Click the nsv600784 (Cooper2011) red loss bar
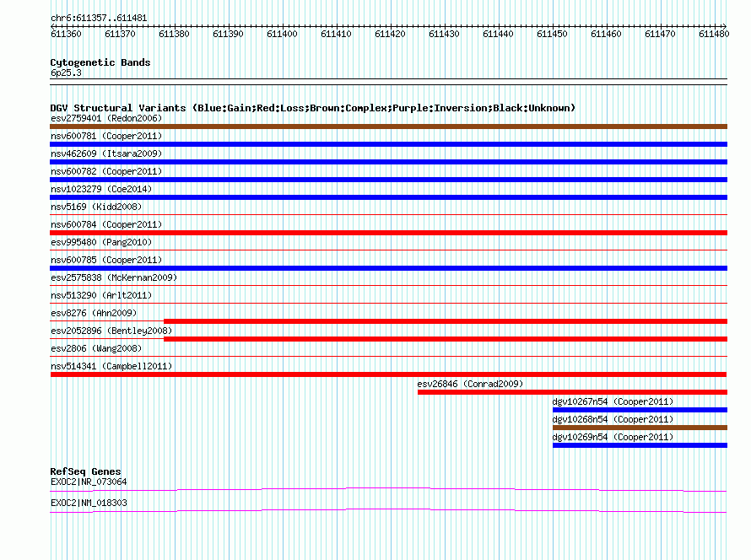Viewport: 751px width, 560px height. click(x=388, y=233)
